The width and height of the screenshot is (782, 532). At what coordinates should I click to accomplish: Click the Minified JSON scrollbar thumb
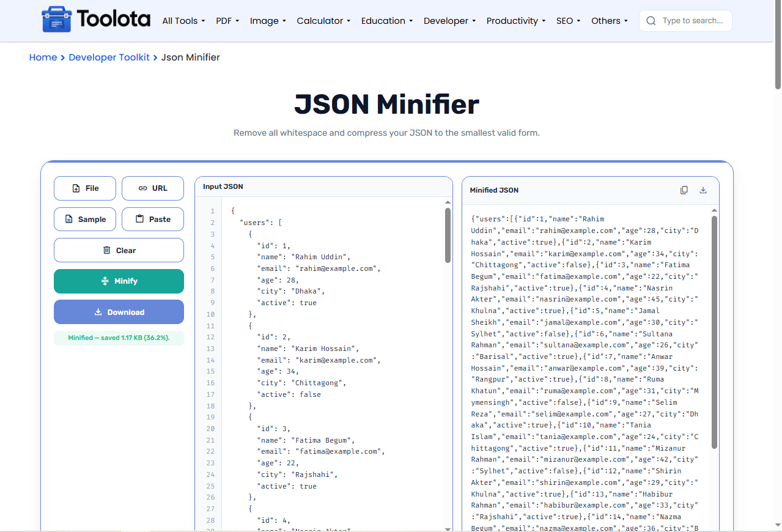(714, 333)
